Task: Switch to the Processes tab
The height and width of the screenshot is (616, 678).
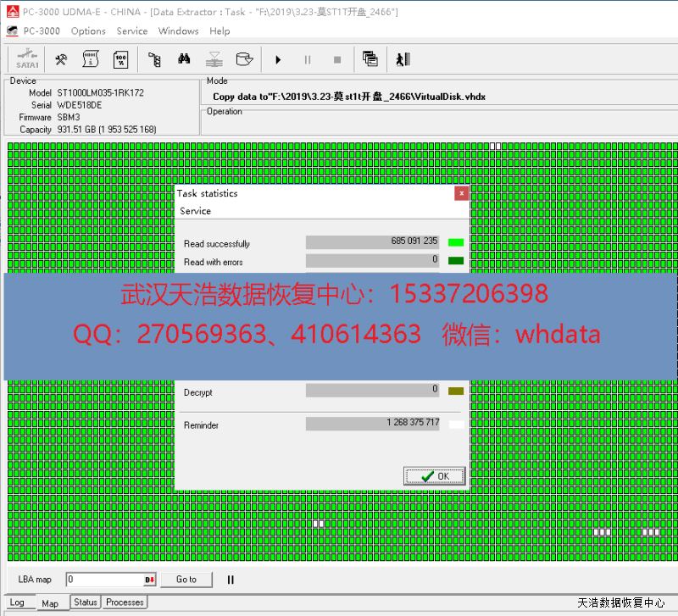Action: pyautogui.click(x=125, y=602)
